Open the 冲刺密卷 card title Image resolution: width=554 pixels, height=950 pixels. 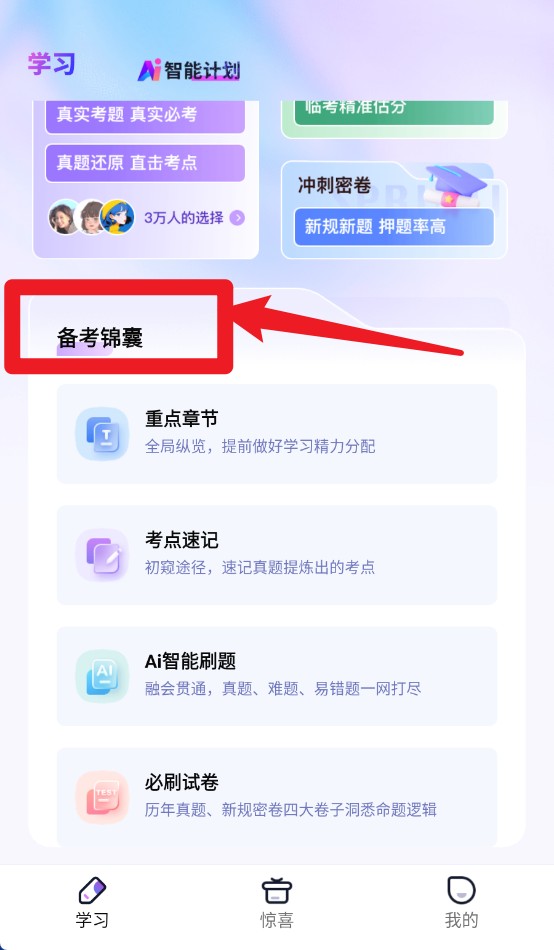click(335, 185)
